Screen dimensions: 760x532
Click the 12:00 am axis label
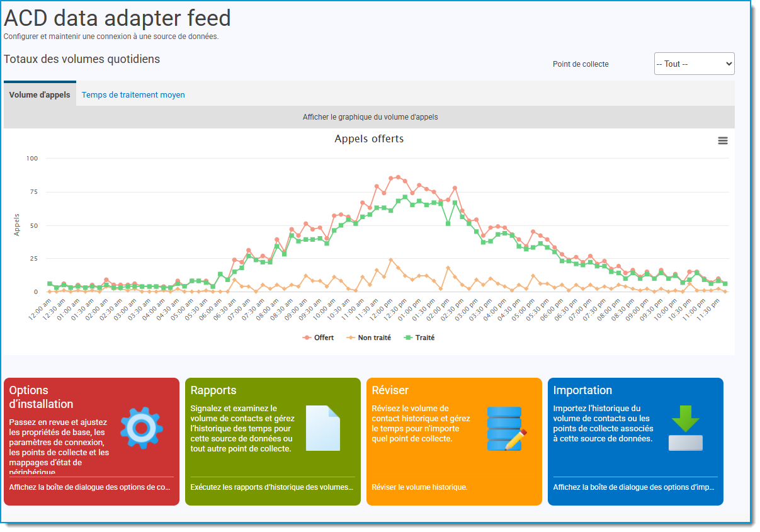[40, 310]
